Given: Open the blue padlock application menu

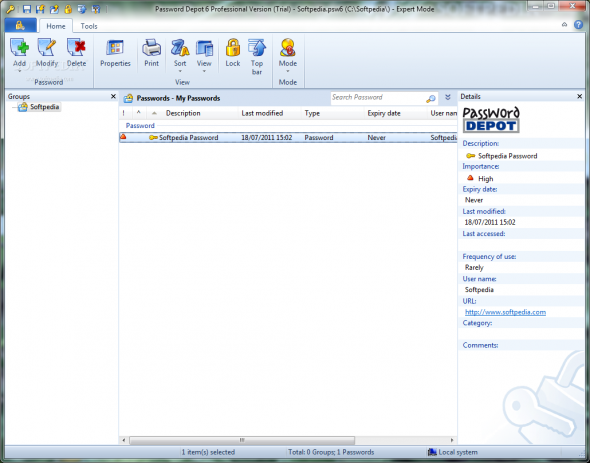Looking at the screenshot, I should (20, 26).
